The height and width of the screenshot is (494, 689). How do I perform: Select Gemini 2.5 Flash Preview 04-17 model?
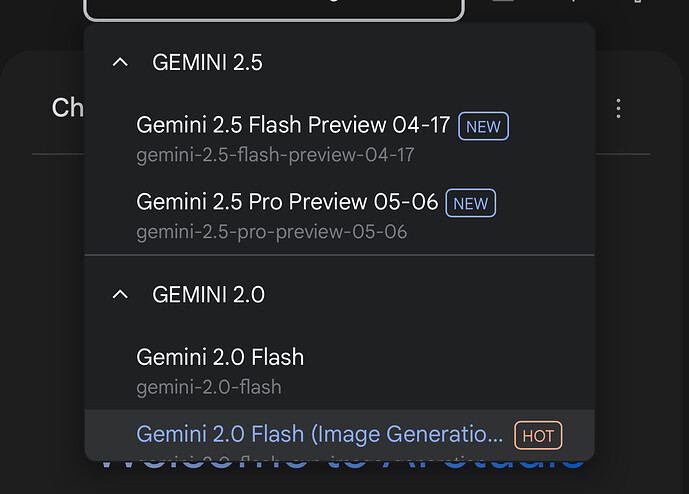pyautogui.click(x=339, y=138)
